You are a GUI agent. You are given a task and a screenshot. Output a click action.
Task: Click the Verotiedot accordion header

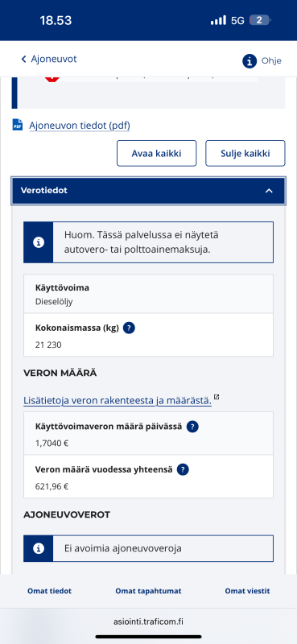(x=148, y=191)
